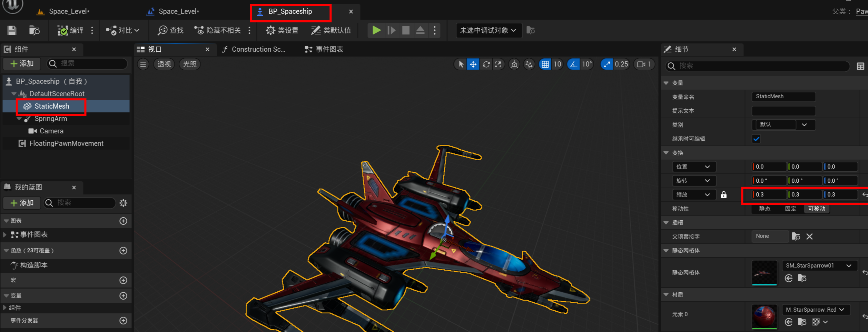Click the save blueprint icon
This screenshot has width=868, height=332.
point(12,30)
